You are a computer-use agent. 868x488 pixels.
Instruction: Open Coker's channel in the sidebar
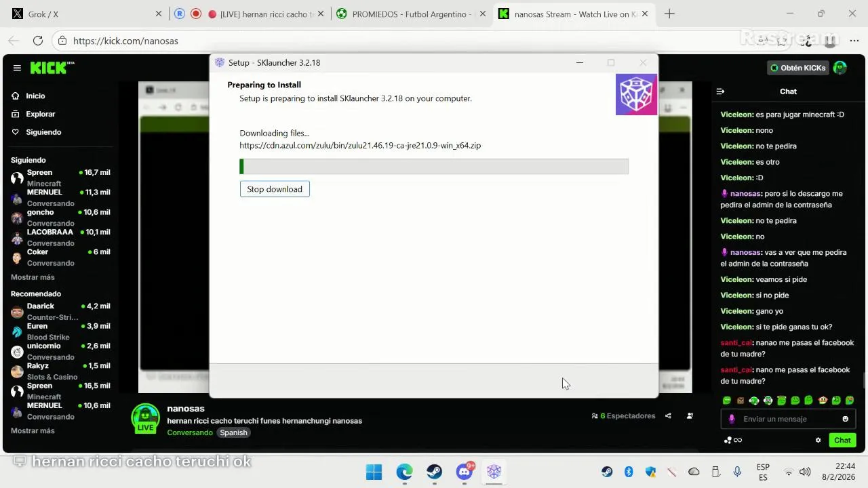pyautogui.click(x=60, y=257)
